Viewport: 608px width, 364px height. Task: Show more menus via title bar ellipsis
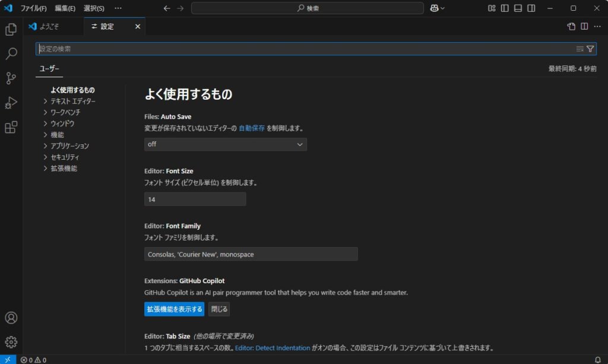[118, 8]
